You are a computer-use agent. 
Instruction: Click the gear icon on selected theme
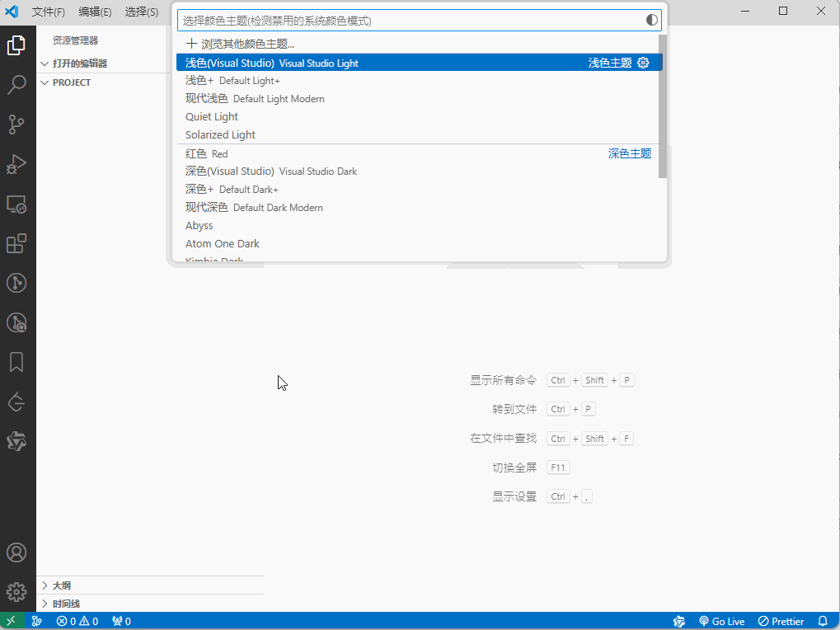pos(644,63)
